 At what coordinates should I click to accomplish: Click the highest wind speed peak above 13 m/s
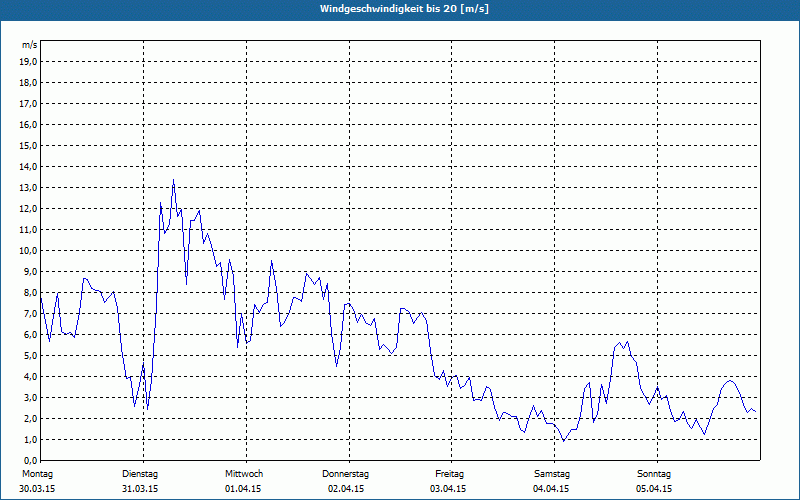173,180
